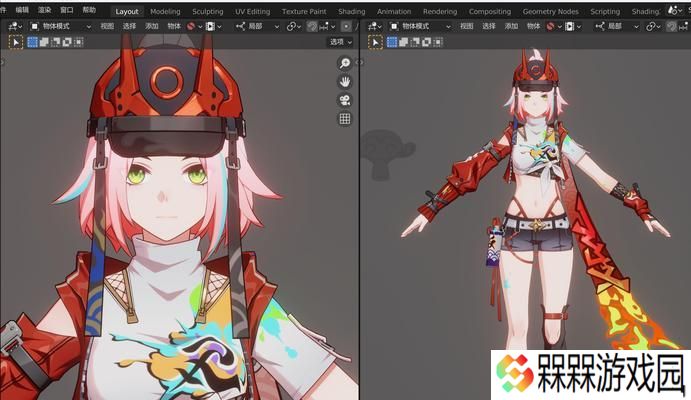Viewport: 691px width, 400px height.
Task: Open 选择 menu in right viewport
Action: pos(489,26)
